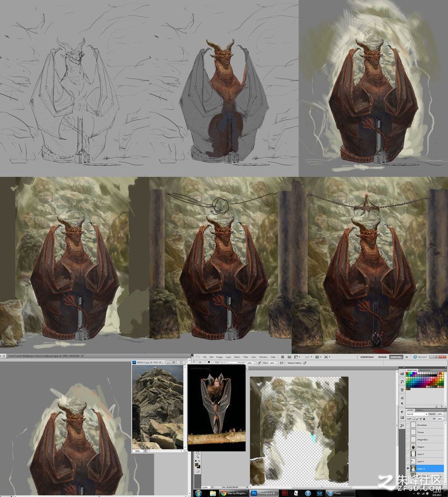Open the File menu
Image resolution: width=448 pixels, height=497 pixels.
click(205, 357)
